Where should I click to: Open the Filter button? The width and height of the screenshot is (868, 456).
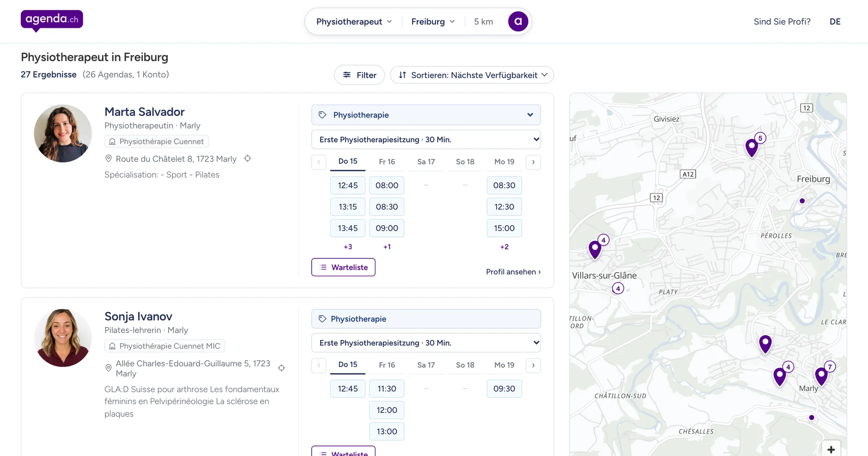tap(359, 75)
